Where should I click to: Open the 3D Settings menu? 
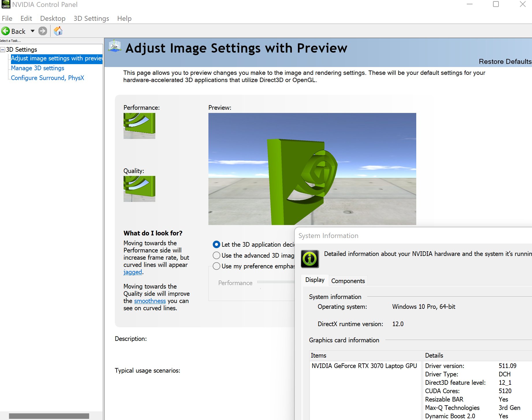(91, 18)
